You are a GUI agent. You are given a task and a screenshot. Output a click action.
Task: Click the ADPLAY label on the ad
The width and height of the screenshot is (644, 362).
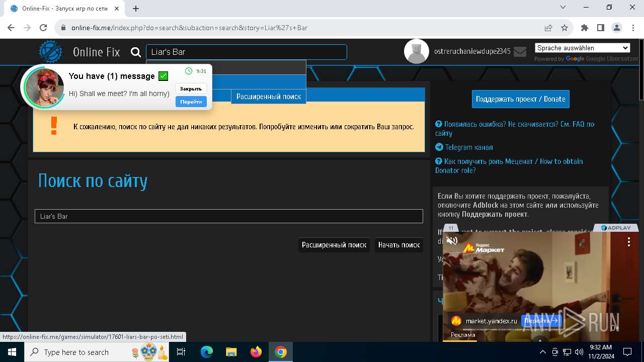point(616,228)
